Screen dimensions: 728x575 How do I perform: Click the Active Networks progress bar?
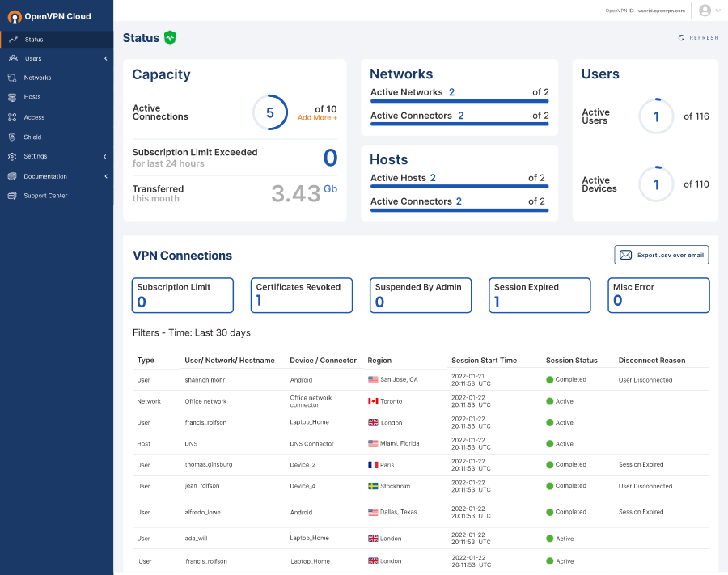coord(459,101)
